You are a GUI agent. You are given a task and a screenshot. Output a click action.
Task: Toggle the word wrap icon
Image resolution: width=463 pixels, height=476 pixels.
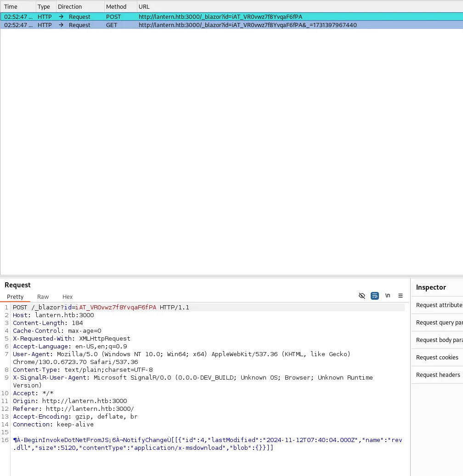click(375, 296)
